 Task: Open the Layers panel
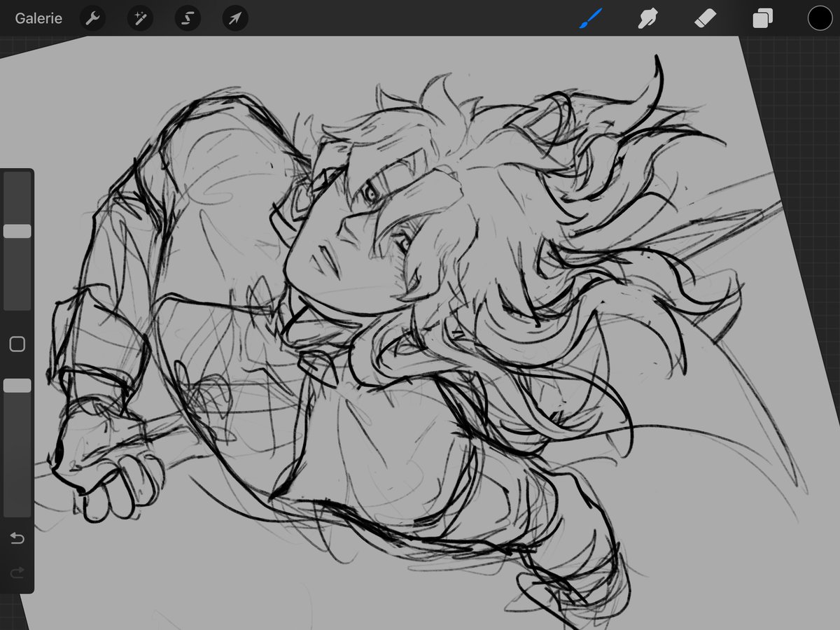coord(762,19)
